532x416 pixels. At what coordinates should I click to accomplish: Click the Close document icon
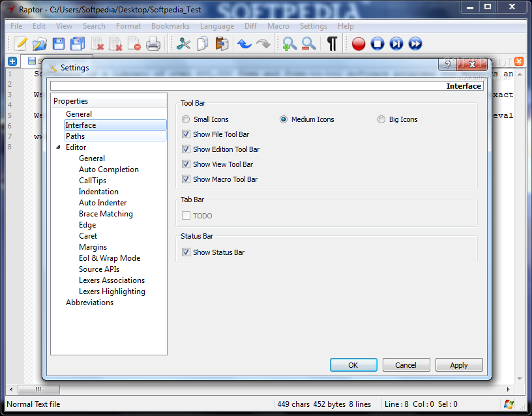pyautogui.click(x=97, y=44)
